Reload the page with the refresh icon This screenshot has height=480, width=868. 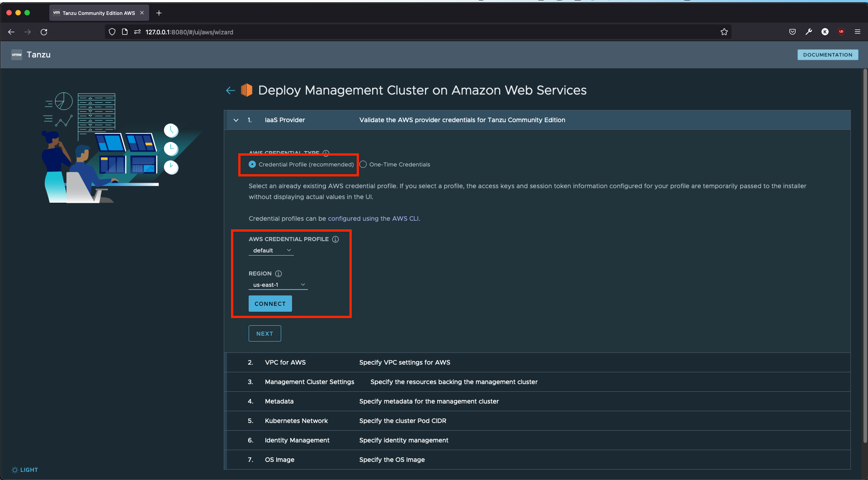[44, 32]
